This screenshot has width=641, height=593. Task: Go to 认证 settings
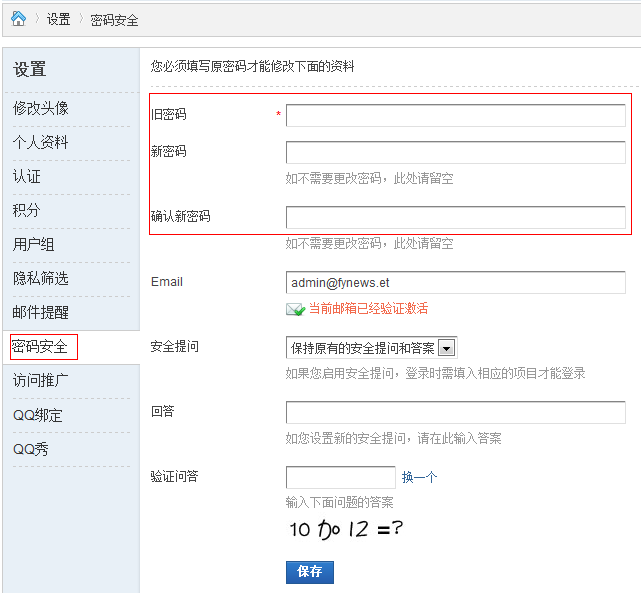pos(27,177)
